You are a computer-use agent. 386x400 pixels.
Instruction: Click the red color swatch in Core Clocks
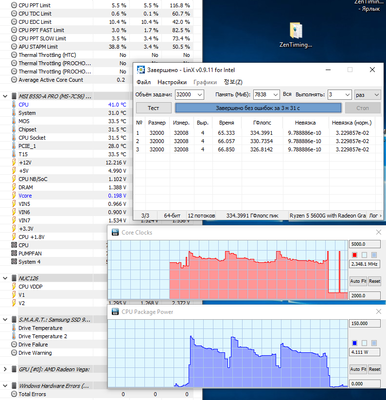coord(354,255)
